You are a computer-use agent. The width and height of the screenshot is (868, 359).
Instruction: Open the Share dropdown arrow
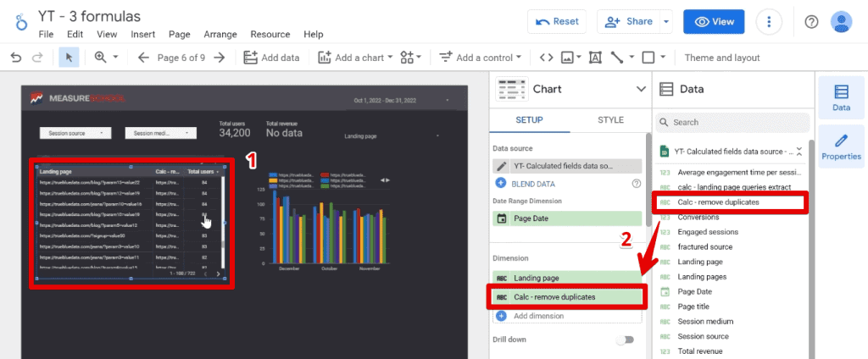(x=666, y=21)
